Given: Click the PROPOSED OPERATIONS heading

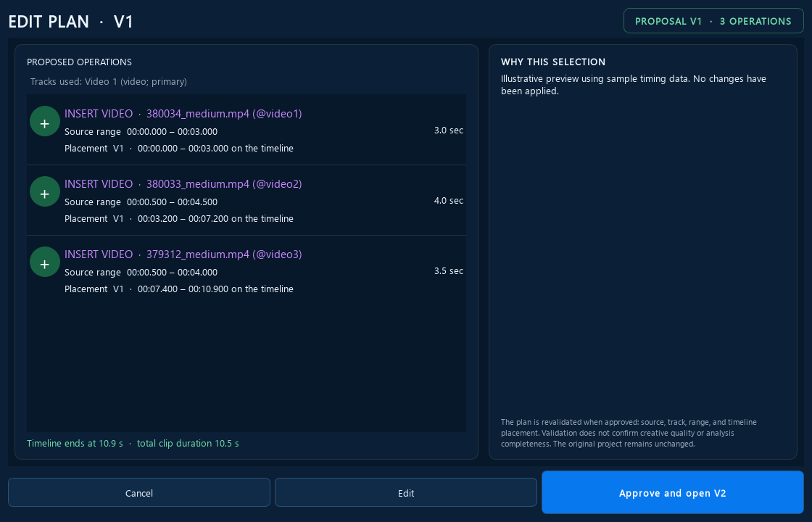Looking at the screenshot, I should 79,62.
